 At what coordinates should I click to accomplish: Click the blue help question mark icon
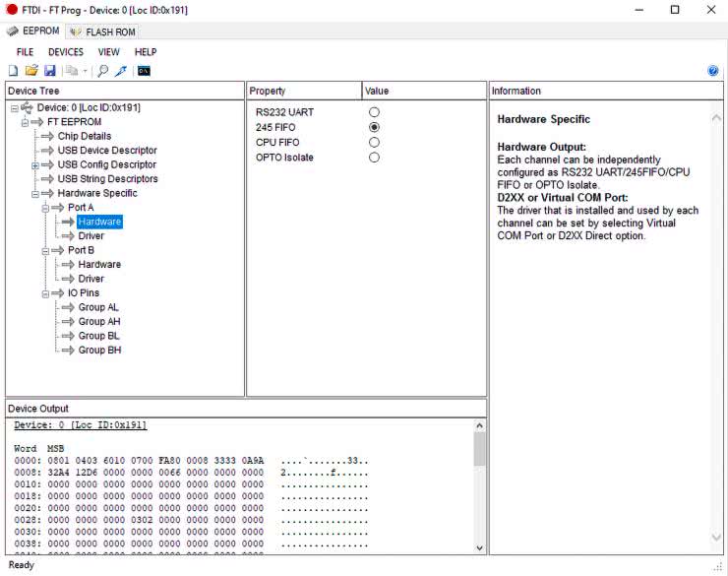pyautogui.click(x=713, y=71)
